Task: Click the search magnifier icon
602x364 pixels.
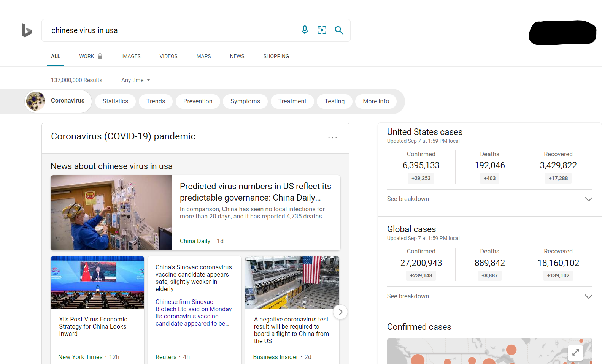Action: tap(339, 30)
